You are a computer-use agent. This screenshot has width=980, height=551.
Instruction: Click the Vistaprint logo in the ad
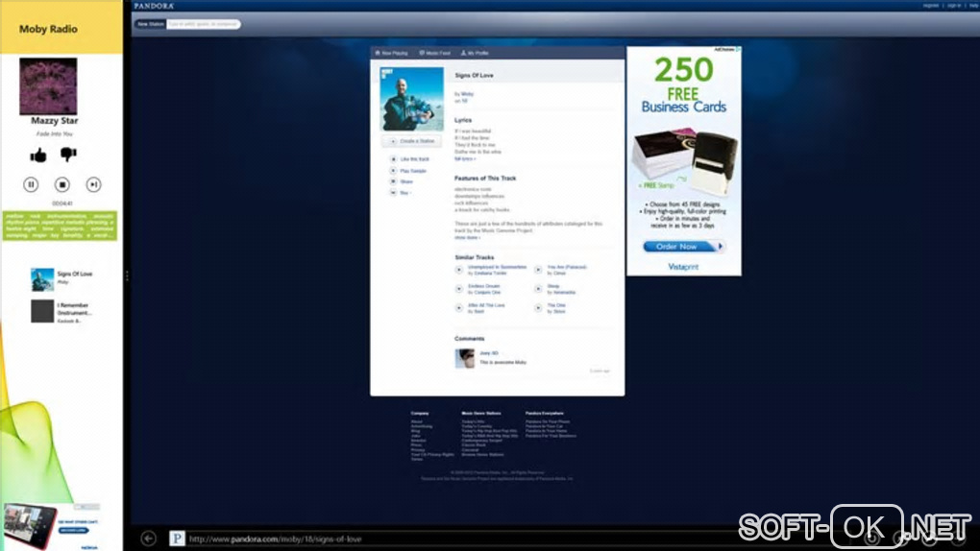click(683, 267)
